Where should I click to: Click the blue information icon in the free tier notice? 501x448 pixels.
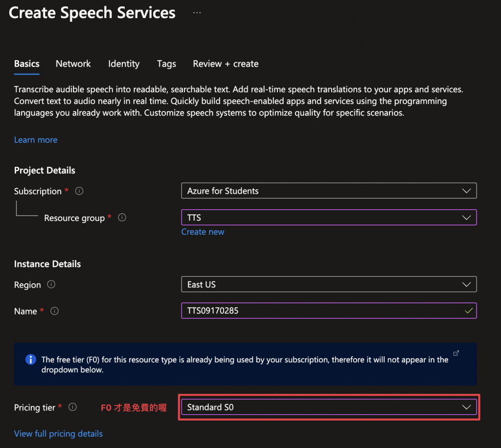(x=30, y=359)
